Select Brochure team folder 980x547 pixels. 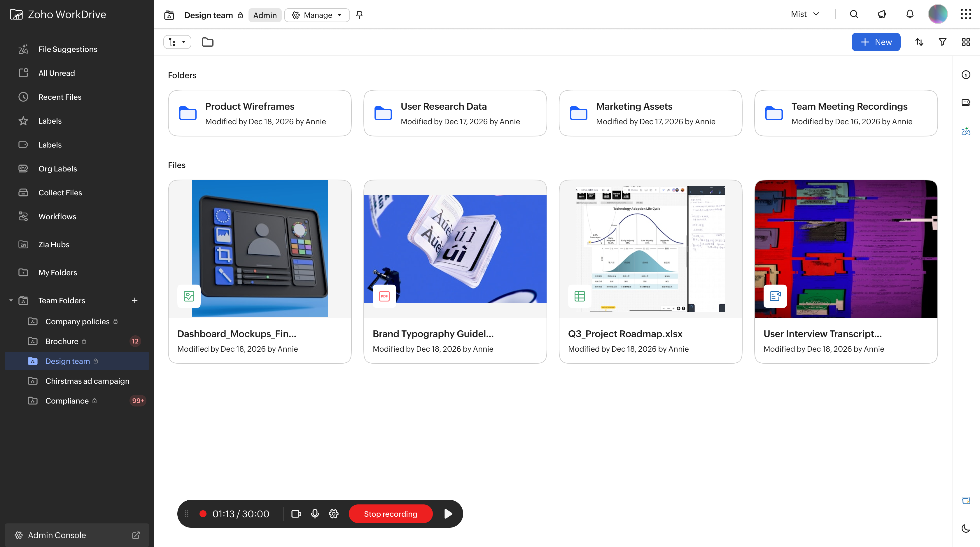(77, 341)
